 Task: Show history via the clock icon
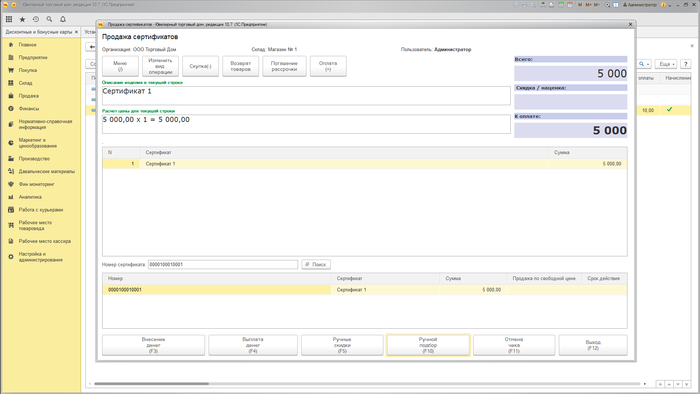point(36,19)
